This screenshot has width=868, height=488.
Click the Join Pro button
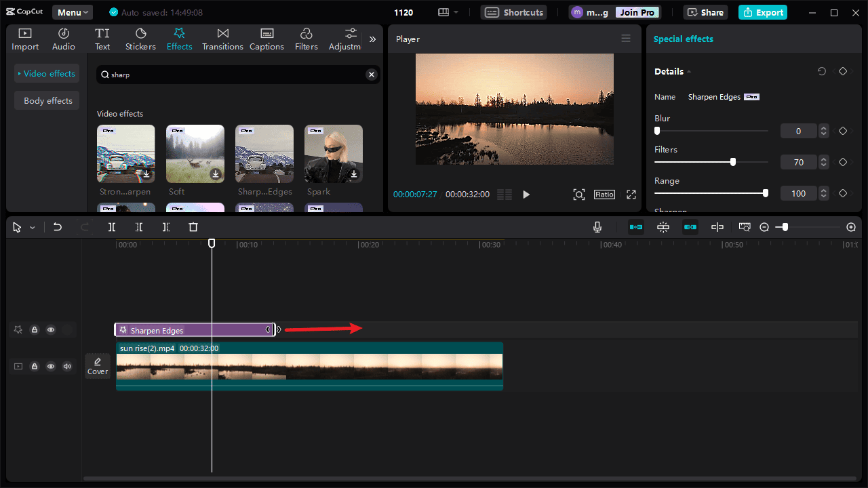(x=638, y=12)
